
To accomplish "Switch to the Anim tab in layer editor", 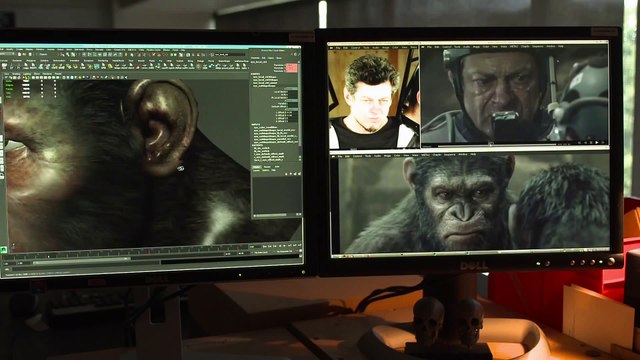I will pyautogui.click(x=277, y=167).
